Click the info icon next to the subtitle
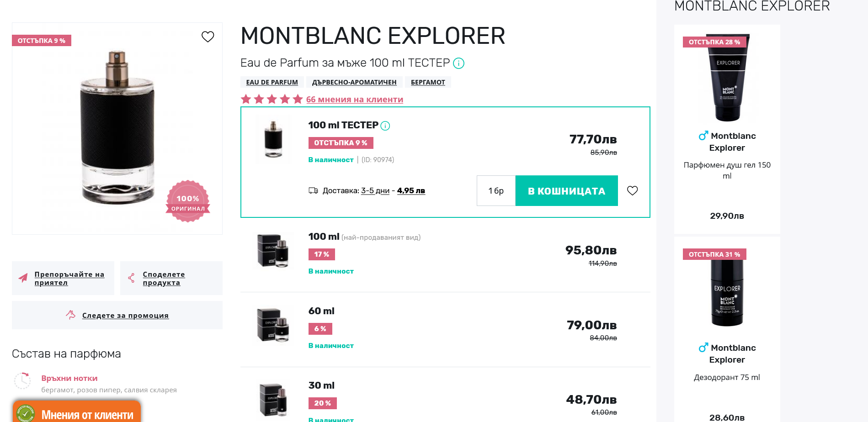Image resolution: width=868 pixels, height=422 pixels. tap(458, 63)
